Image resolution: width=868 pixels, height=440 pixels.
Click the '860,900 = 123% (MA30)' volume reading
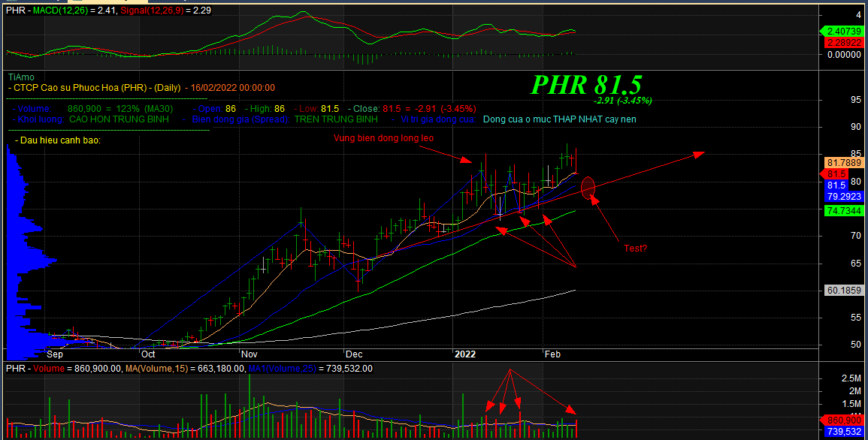120,109
